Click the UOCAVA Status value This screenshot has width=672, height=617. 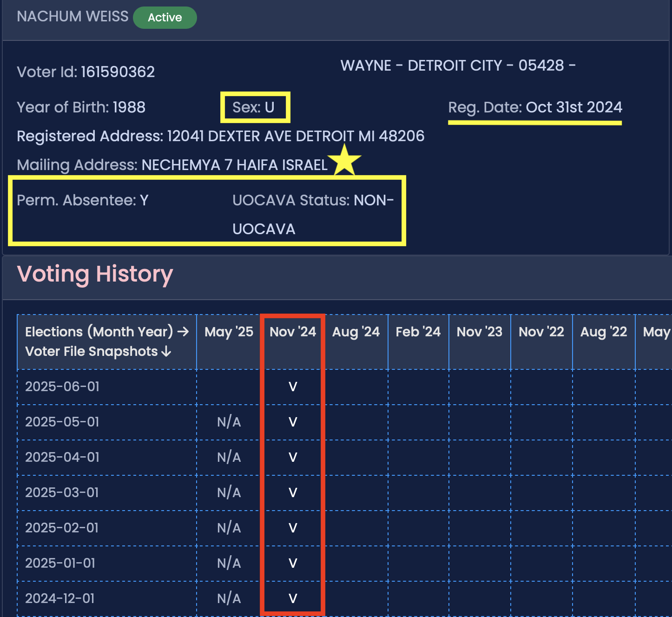point(313,214)
